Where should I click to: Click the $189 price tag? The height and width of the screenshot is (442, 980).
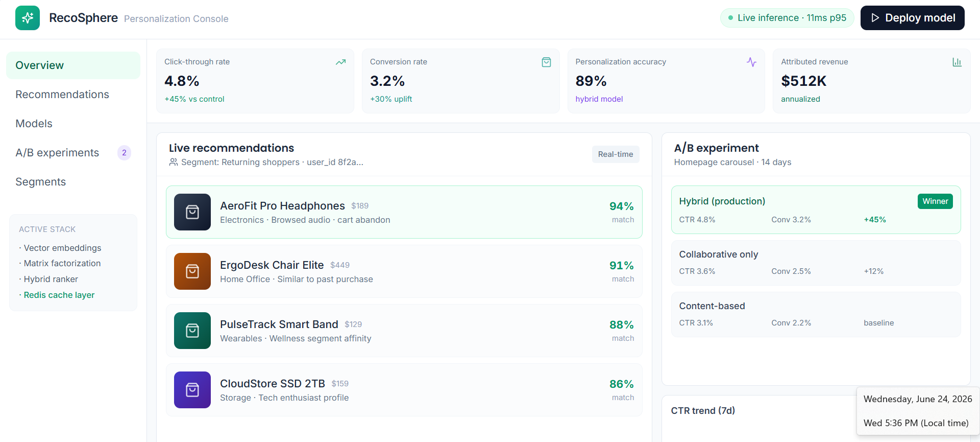(x=360, y=206)
